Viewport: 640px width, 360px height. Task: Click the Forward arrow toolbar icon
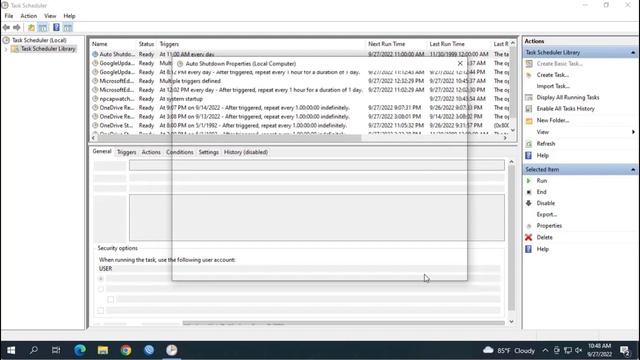[x=17, y=27]
